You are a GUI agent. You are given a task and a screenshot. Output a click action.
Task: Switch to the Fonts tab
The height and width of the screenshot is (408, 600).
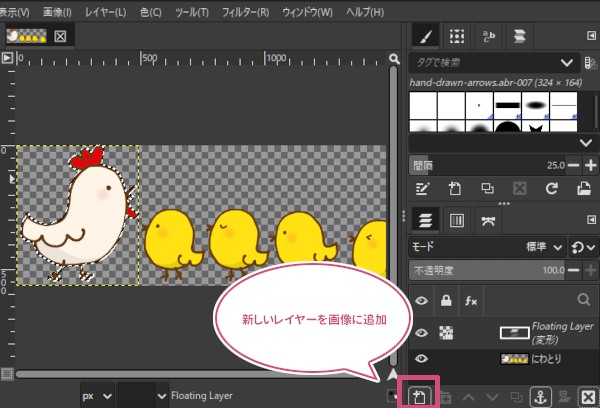tap(489, 36)
